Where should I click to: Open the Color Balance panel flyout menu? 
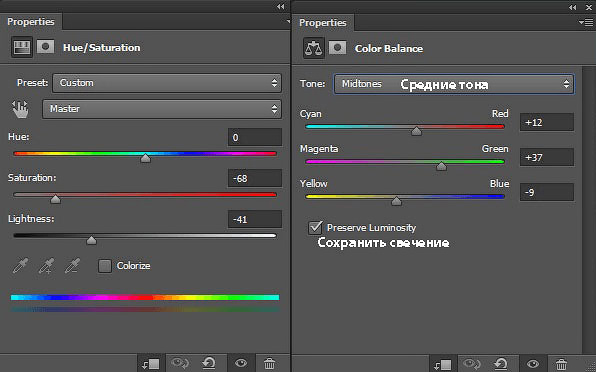click(x=586, y=23)
